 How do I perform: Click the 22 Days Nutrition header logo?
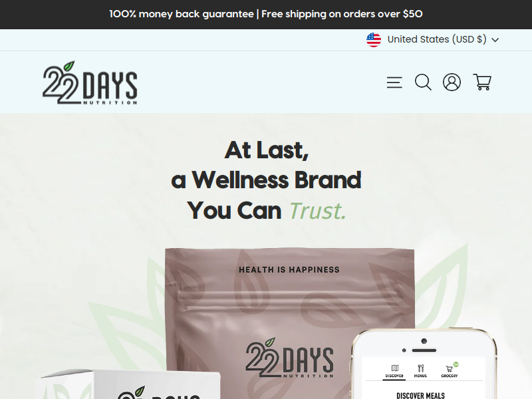click(90, 82)
